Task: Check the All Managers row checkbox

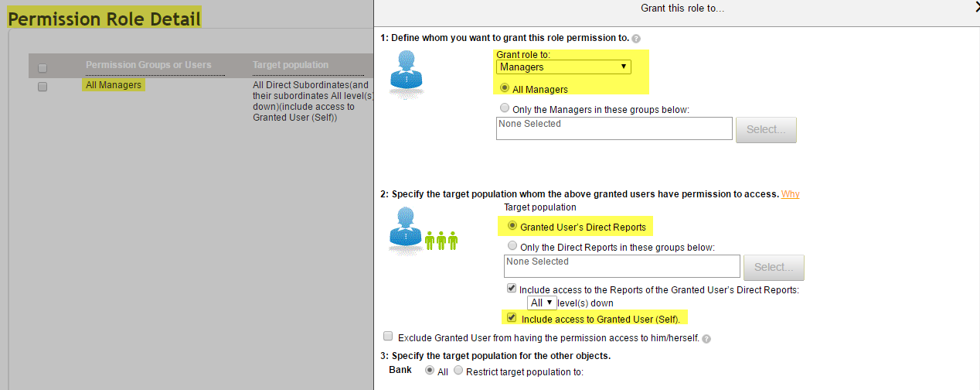Action: (x=43, y=87)
